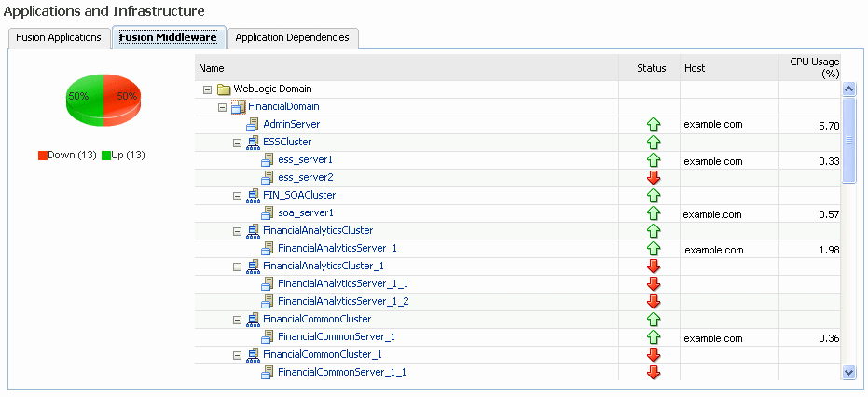Open the soa_server1 link

pos(306,212)
